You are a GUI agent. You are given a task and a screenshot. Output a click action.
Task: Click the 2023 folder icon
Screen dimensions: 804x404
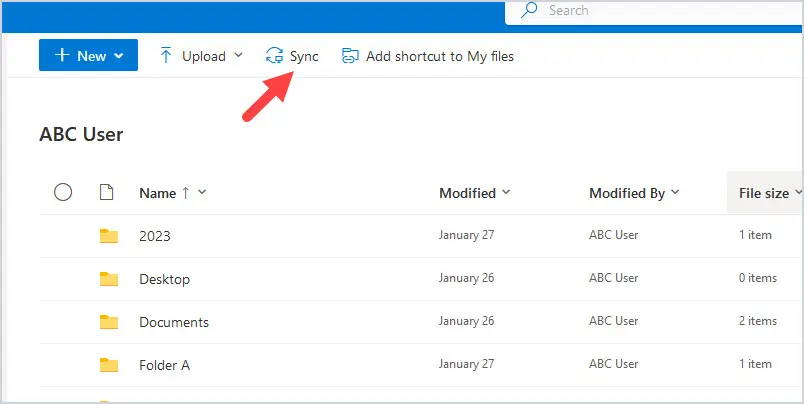point(109,236)
